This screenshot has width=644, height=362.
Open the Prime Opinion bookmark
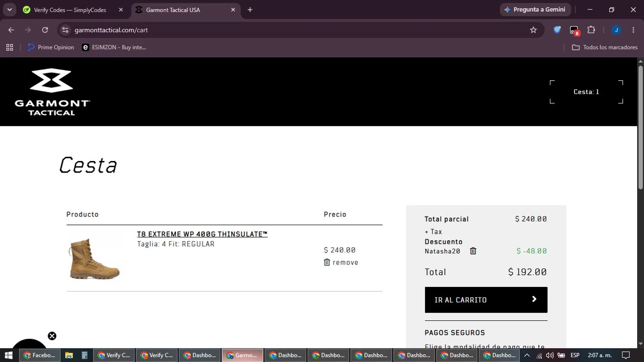(x=51, y=47)
